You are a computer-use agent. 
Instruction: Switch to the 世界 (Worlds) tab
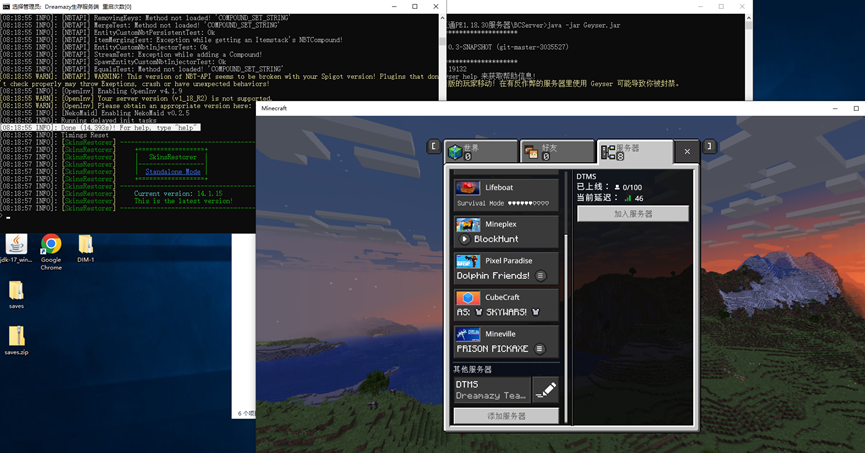(481, 152)
